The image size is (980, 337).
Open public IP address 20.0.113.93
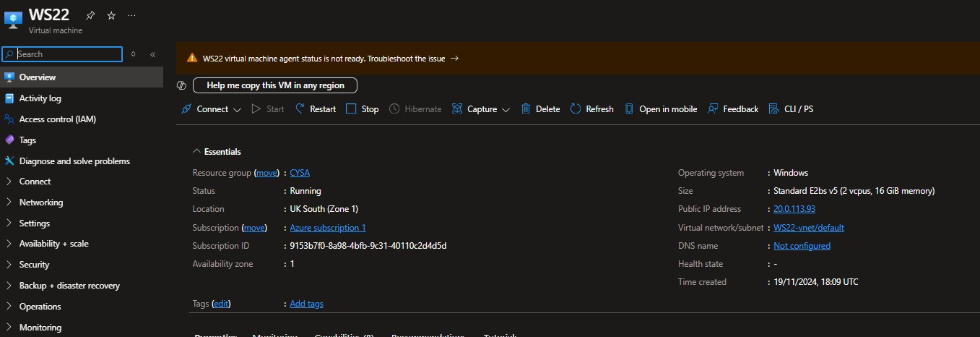pyautogui.click(x=794, y=209)
